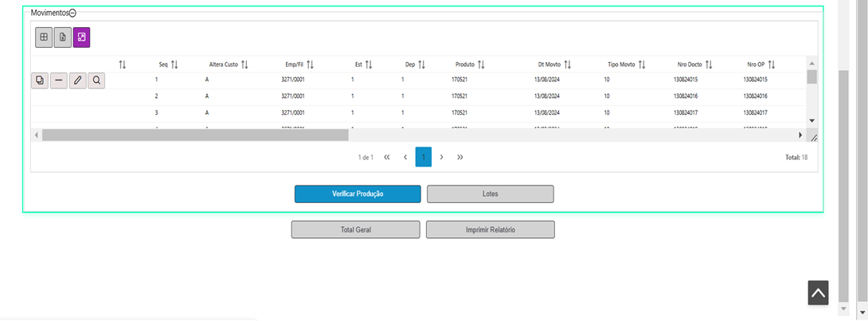
Task: Select page 1 in the pagination
Action: pos(424,158)
